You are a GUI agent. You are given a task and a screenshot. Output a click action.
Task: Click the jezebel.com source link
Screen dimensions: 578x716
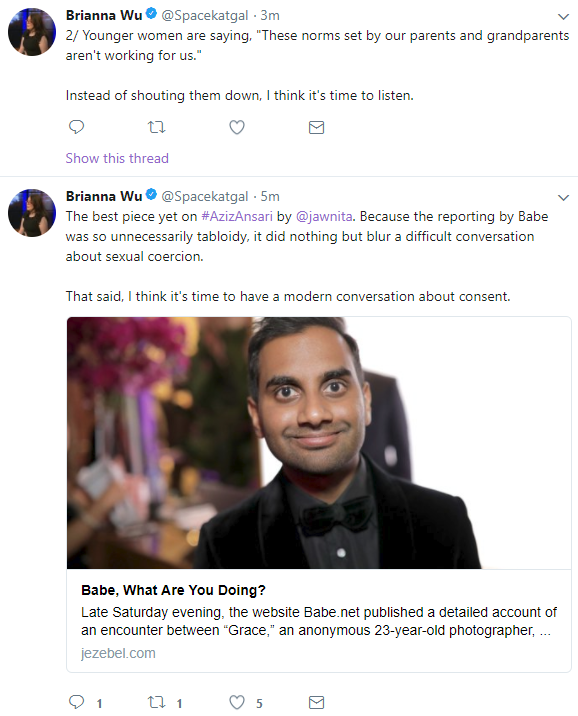118,653
